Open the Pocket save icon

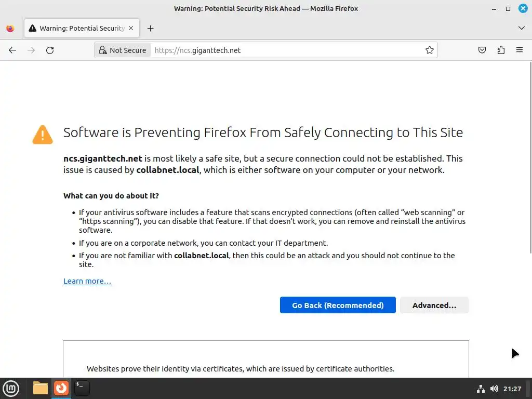point(482,50)
